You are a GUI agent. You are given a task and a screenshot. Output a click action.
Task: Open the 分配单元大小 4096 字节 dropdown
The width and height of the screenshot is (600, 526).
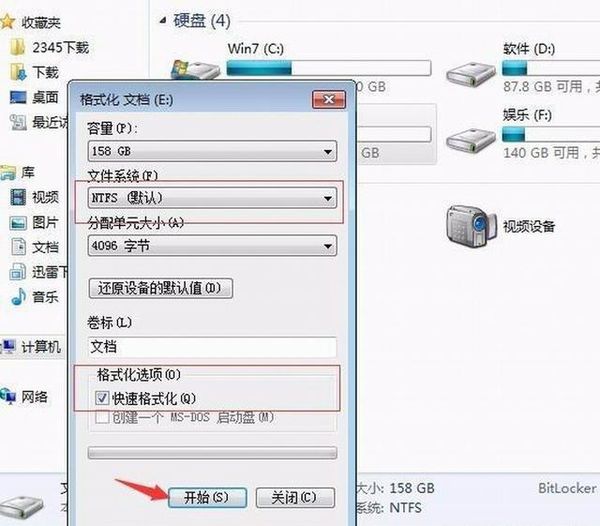212,246
